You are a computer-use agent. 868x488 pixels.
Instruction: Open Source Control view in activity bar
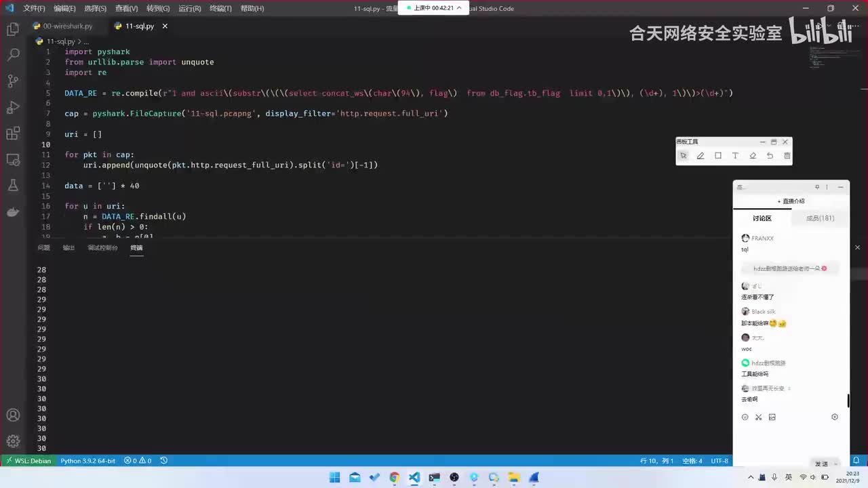click(13, 81)
